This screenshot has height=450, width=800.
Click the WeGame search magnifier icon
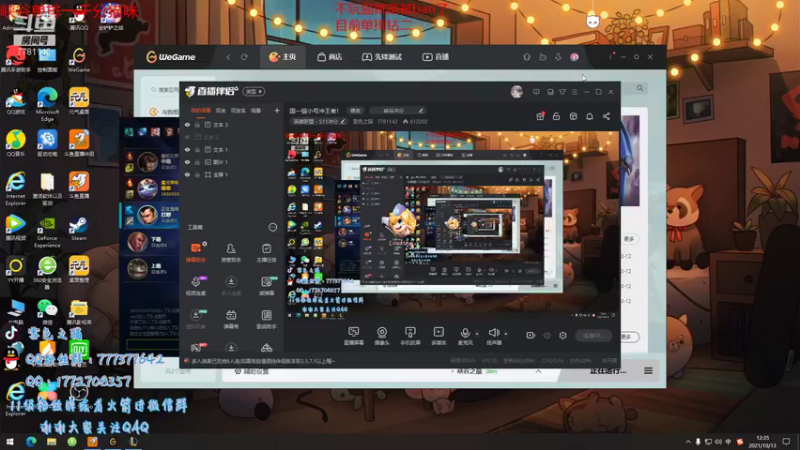point(640,88)
